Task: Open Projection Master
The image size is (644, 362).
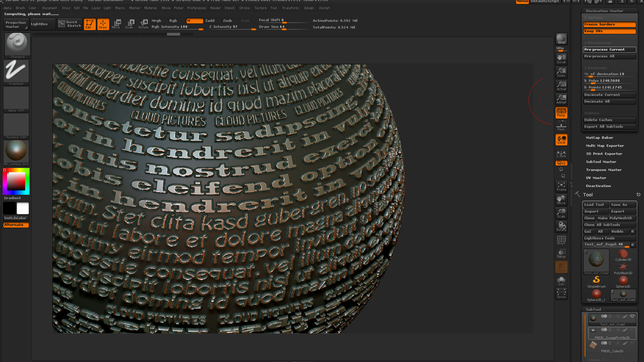Action: click(x=16, y=24)
